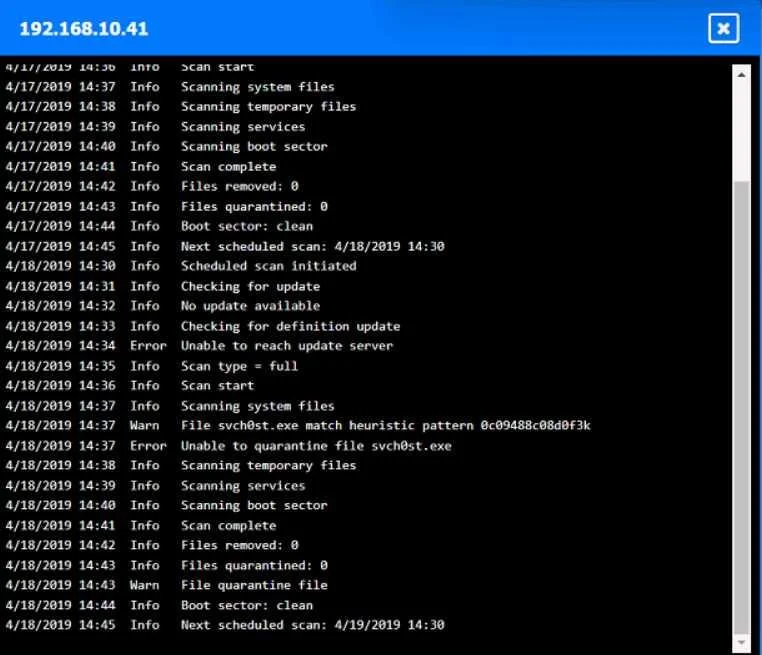Image resolution: width=762 pixels, height=655 pixels.
Task: Click the 'Scan type = full' log entry
Action: [x=151, y=366]
